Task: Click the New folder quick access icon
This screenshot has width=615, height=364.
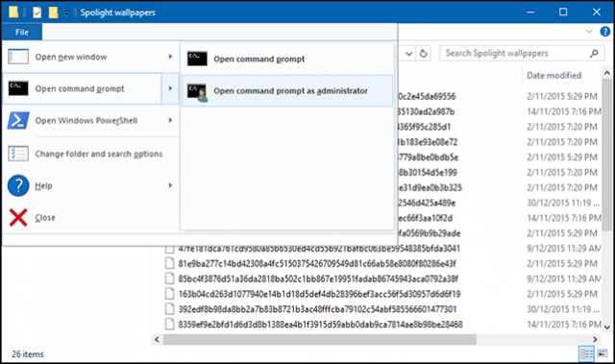Action: coord(53,12)
